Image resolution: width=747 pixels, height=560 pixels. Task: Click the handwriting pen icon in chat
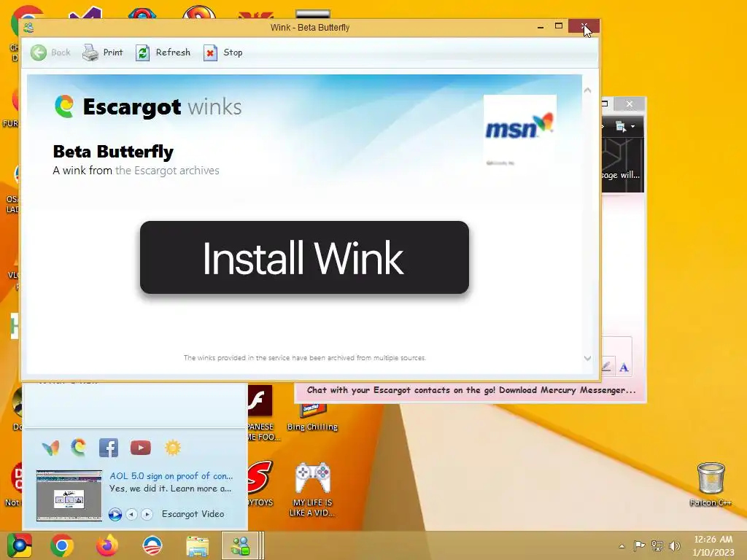[606, 366]
